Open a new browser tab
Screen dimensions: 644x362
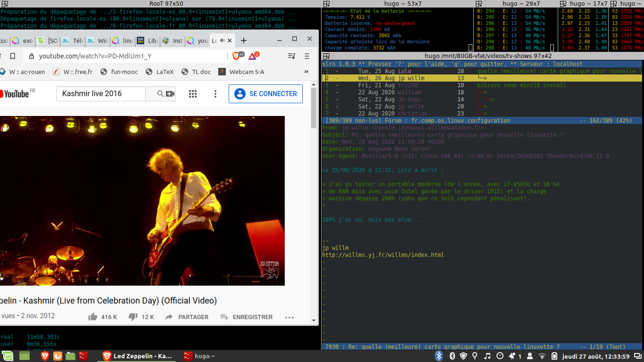point(244,41)
